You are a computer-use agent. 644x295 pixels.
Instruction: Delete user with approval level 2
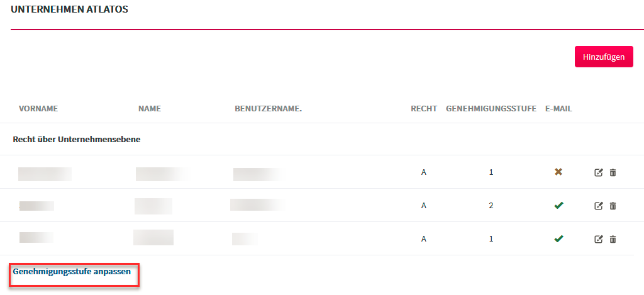pos(613,206)
